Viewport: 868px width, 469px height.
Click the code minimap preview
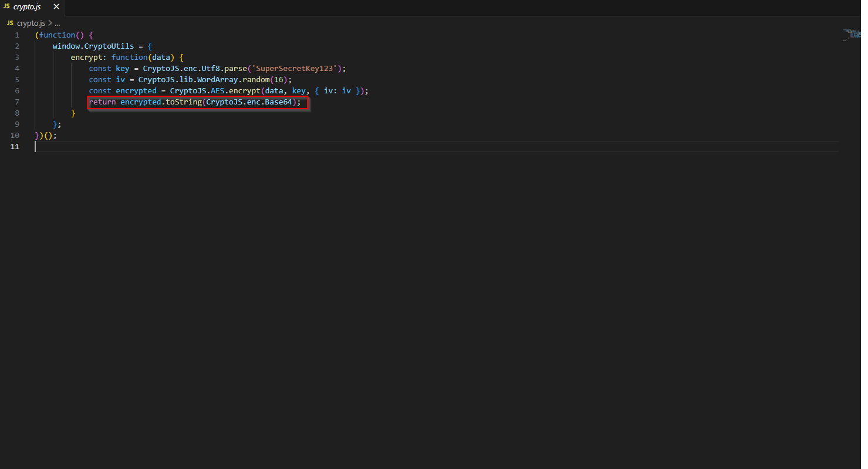tap(852, 35)
